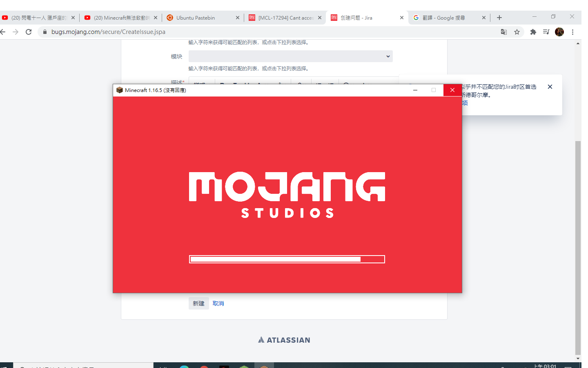This screenshot has height=368, width=588.
Task: Click the vertical scrollbar thumb
Action: tap(578, 248)
